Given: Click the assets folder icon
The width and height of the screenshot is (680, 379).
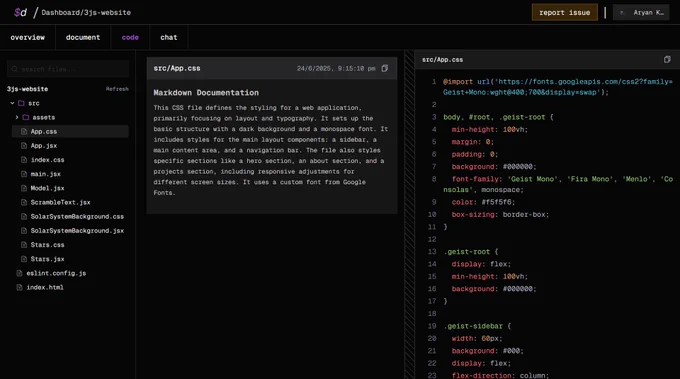Looking at the screenshot, I should (x=26, y=118).
